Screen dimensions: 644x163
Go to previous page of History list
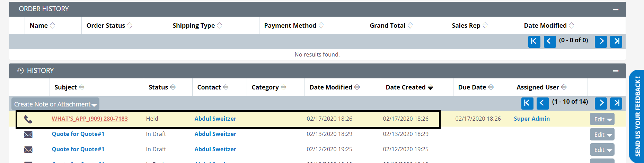(x=542, y=103)
